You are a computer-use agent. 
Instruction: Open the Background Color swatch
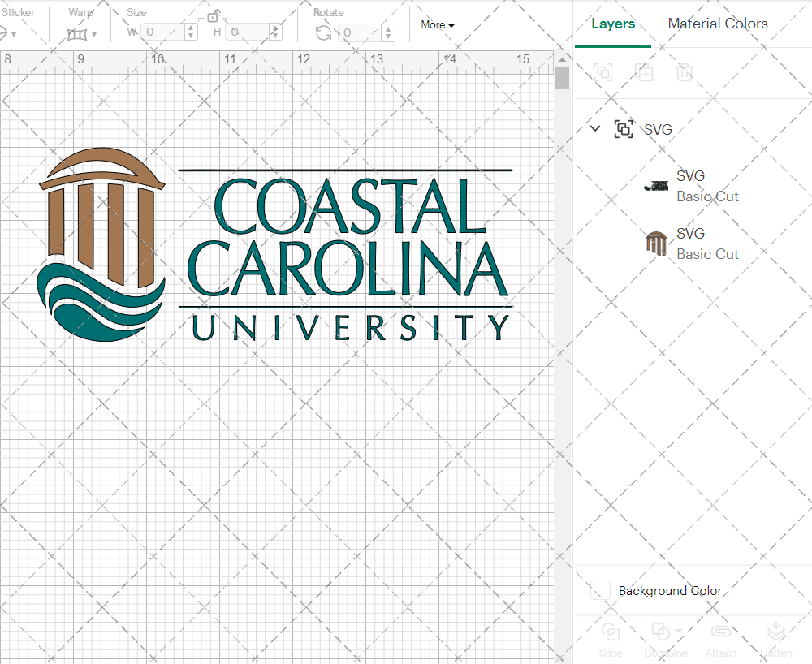click(x=599, y=590)
